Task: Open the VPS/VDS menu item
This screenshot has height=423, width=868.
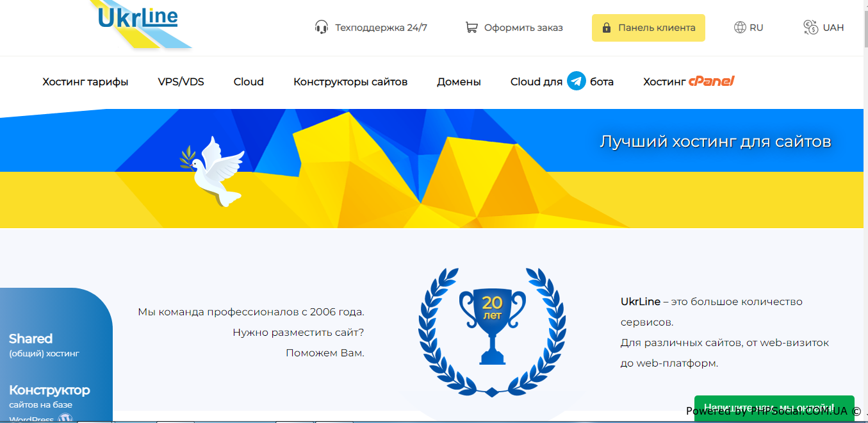Action: click(181, 81)
